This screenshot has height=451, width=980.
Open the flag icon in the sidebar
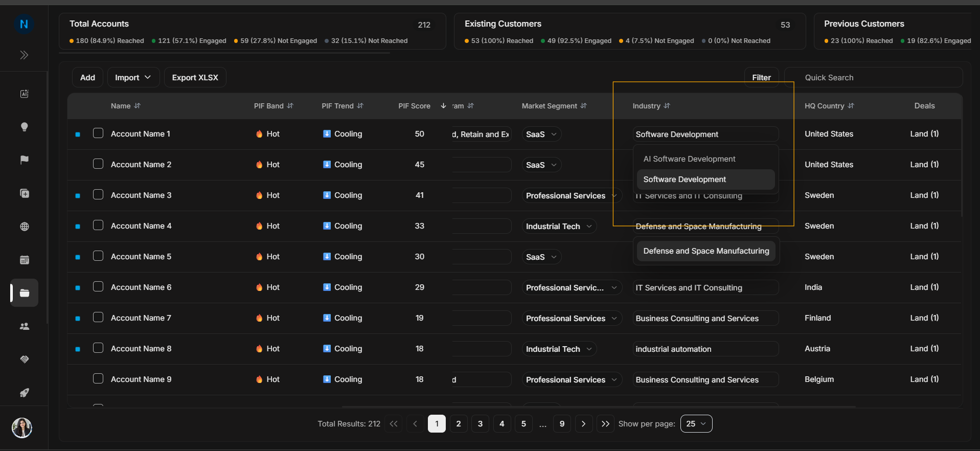point(24,160)
